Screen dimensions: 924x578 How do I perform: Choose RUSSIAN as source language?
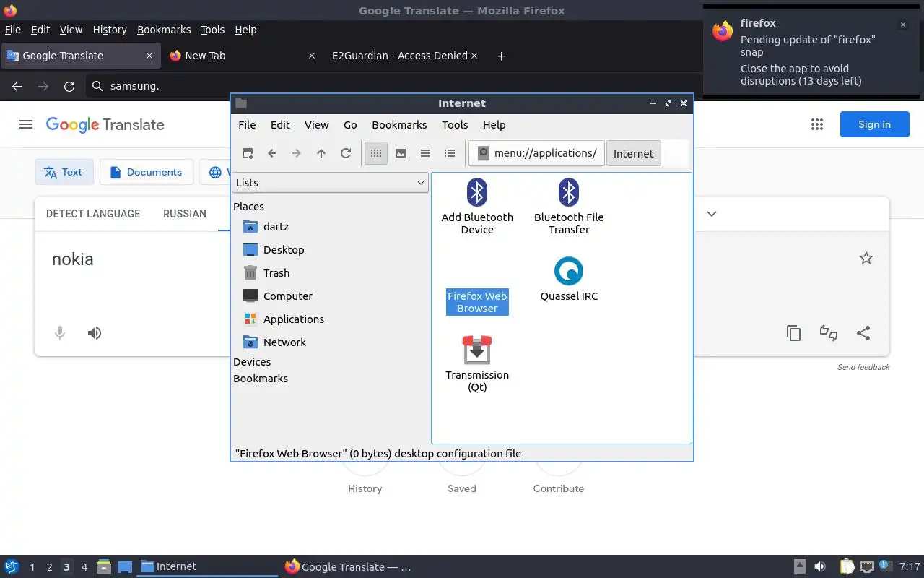pyautogui.click(x=185, y=214)
